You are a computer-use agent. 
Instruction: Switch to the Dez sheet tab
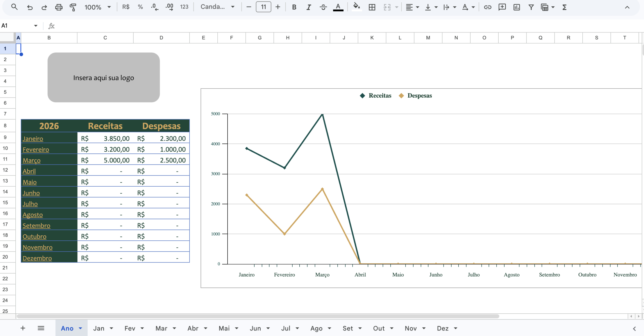tap(442, 328)
